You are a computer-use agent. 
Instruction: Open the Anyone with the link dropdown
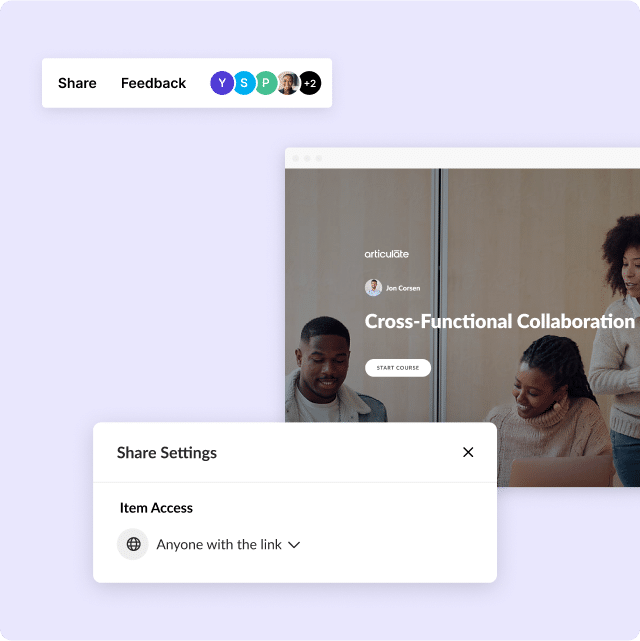coord(228,545)
